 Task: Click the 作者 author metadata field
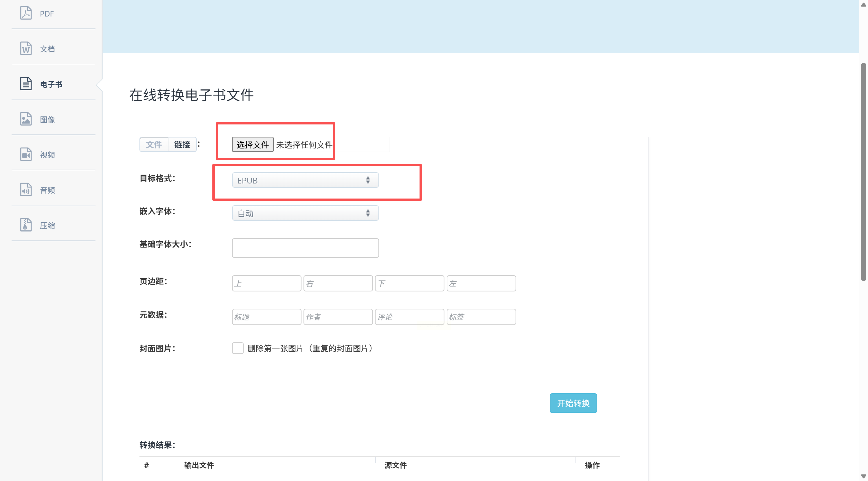pos(338,317)
